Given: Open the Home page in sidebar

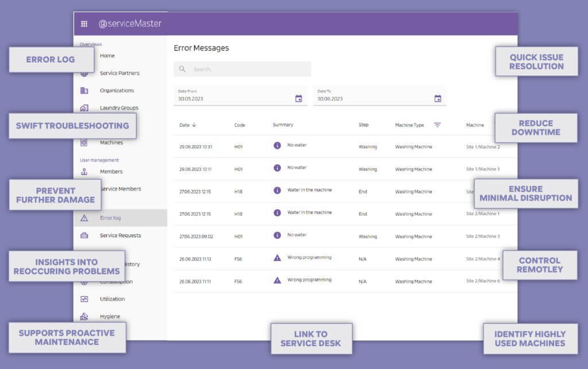Looking at the screenshot, I should click(x=107, y=56).
